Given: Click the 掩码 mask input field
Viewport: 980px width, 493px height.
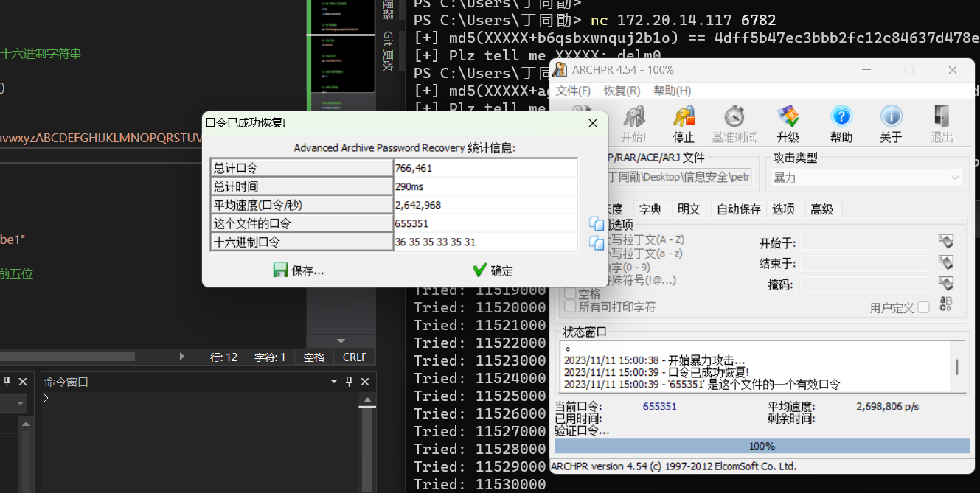Looking at the screenshot, I should 864,284.
